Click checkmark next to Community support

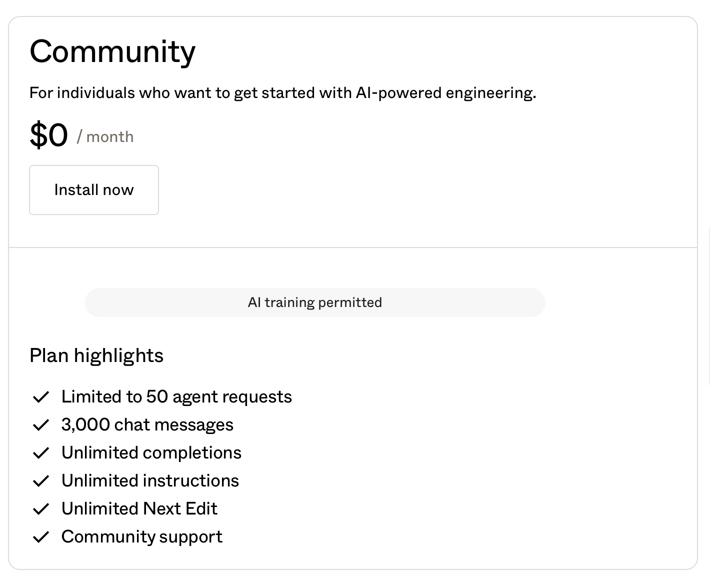(40, 537)
